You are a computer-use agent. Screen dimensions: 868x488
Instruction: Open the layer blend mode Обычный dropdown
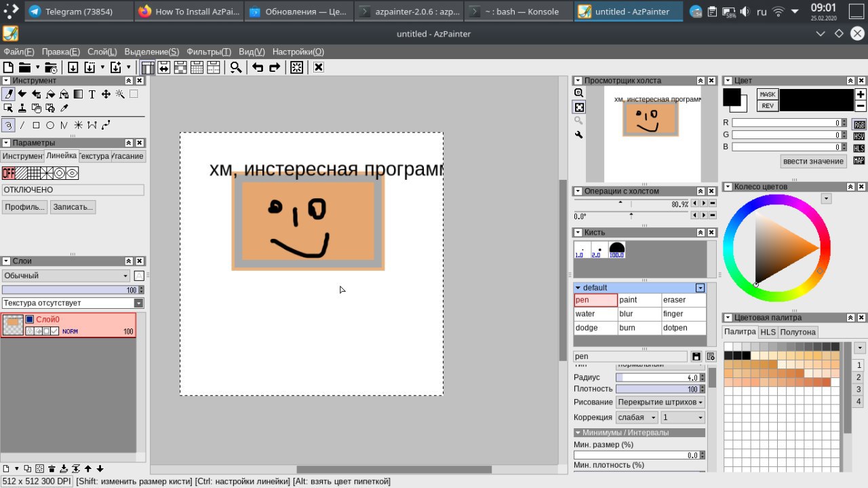(66, 276)
